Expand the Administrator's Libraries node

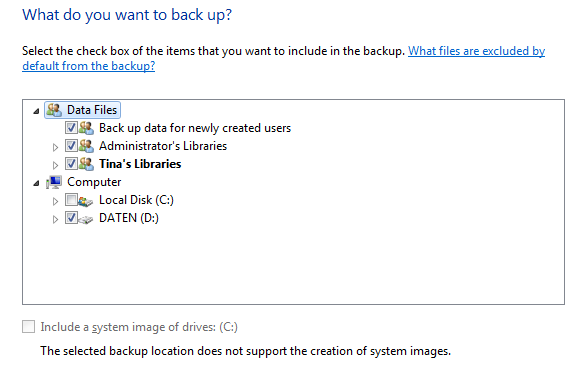click(55, 147)
